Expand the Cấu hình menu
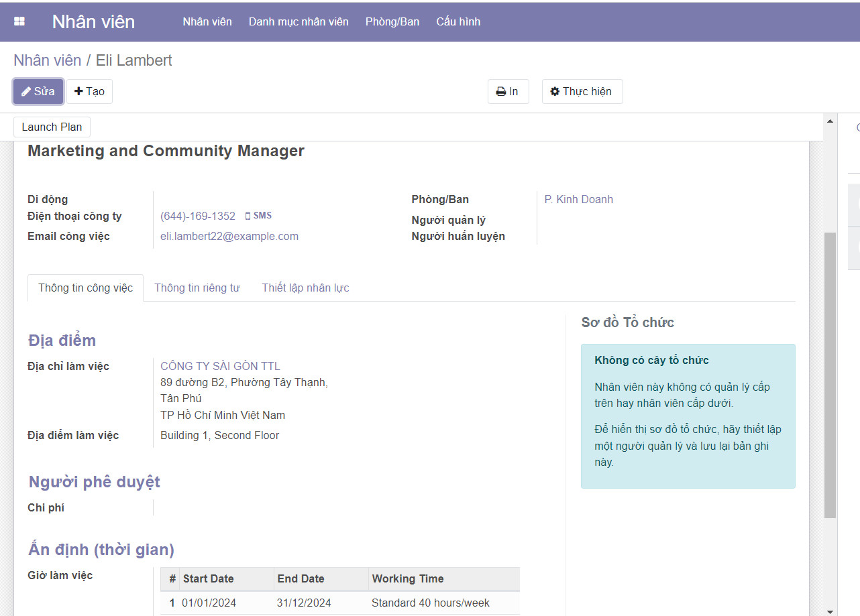 [x=458, y=21]
